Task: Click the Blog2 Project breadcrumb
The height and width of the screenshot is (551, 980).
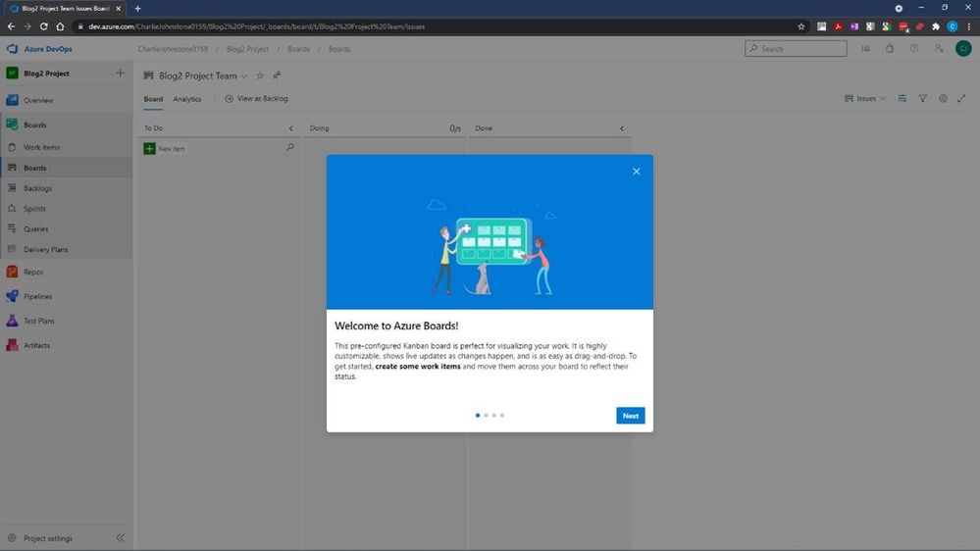Action: [x=247, y=49]
